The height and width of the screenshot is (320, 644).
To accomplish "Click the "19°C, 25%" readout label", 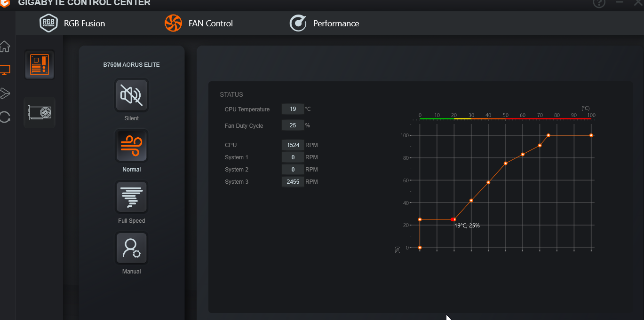I will click(467, 226).
